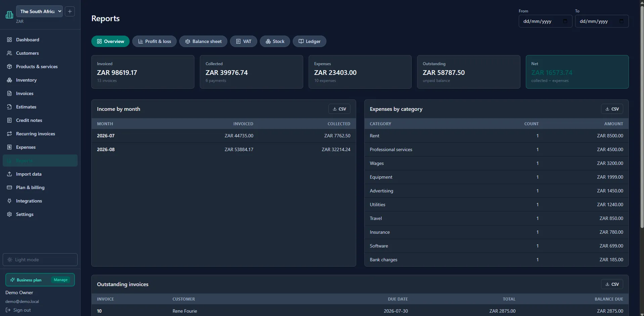Click the Outstanding ZAR 58787.50 card
This screenshot has height=316, width=644.
tap(468, 72)
